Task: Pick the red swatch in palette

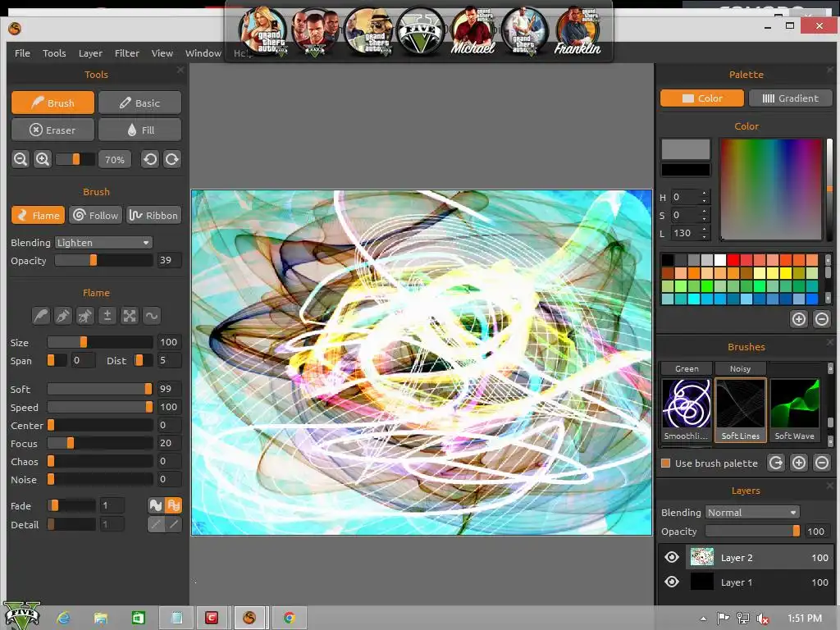Action: [x=733, y=260]
